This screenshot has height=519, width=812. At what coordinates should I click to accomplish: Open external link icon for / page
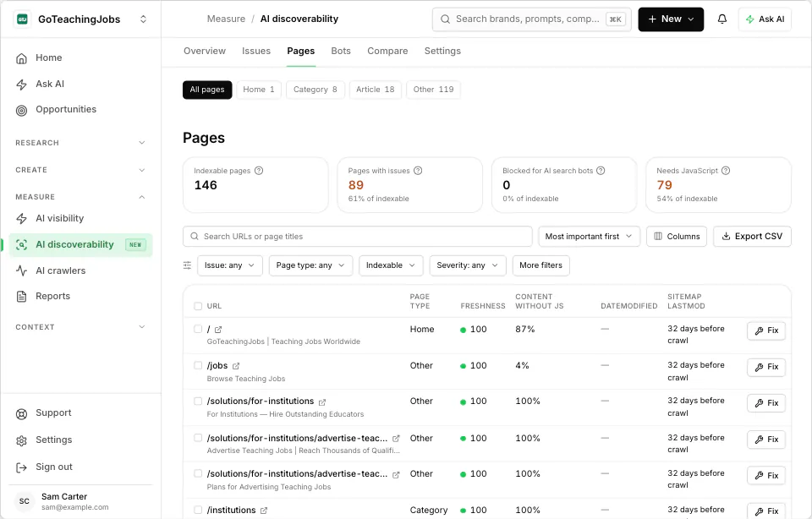coord(218,330)
